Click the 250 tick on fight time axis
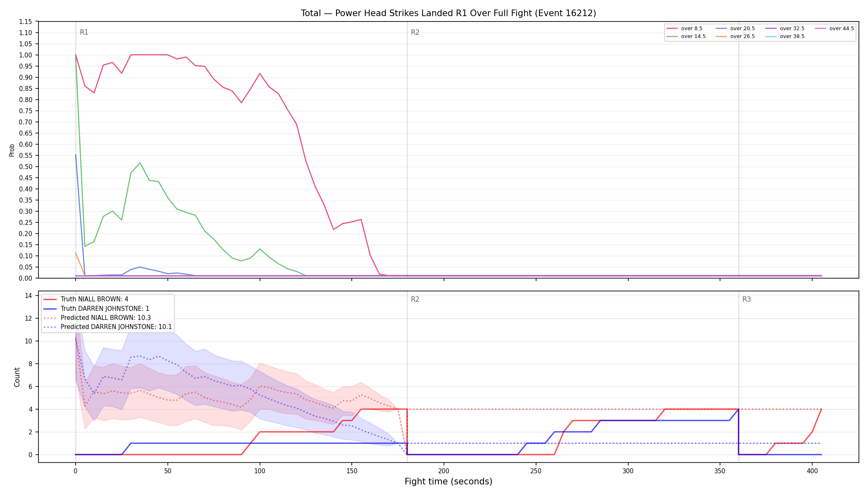This screenshot has width=868, height=496. coord(536,470)
